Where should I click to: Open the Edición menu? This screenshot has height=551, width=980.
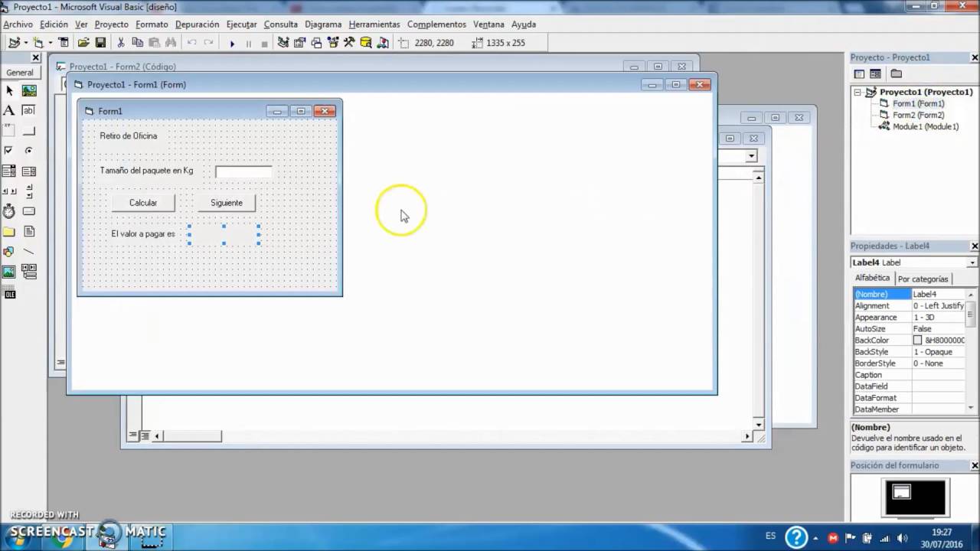click(54, 24)
